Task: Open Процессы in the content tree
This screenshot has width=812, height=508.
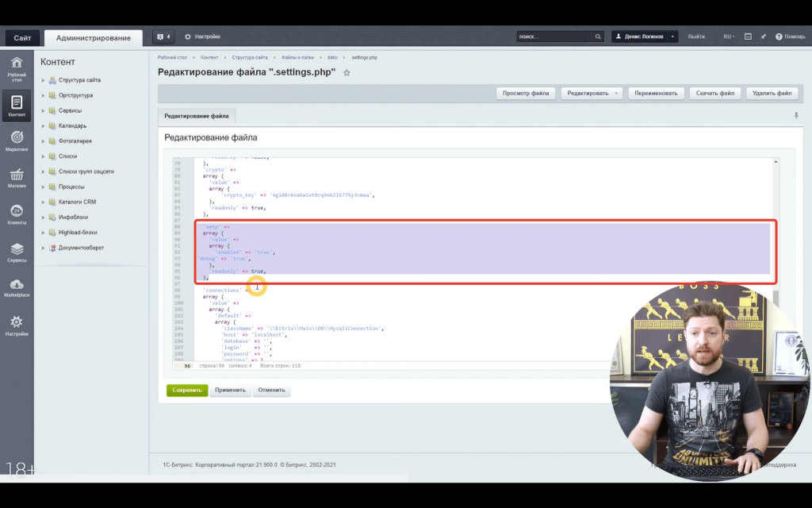Action: coord(71,187)
